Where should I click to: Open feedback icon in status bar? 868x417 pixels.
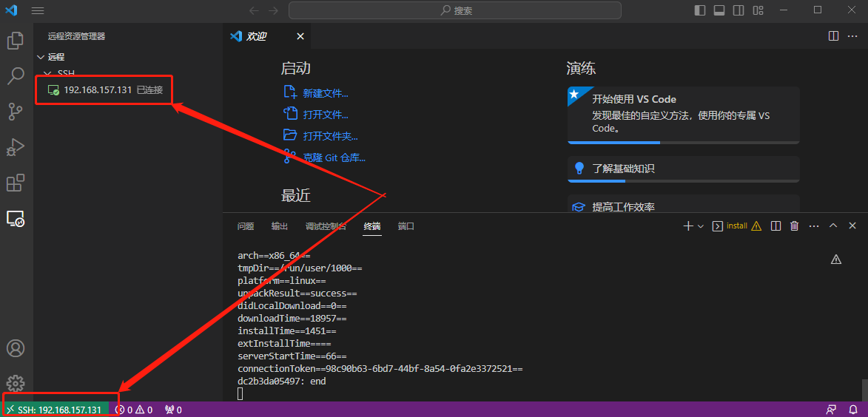point(831,410)
